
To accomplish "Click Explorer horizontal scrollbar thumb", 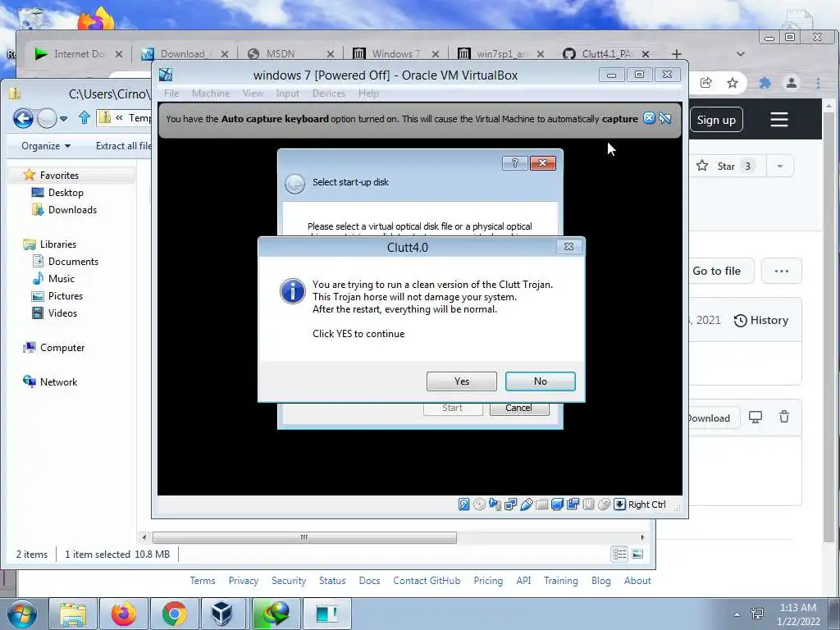I will tap(304, 537).
